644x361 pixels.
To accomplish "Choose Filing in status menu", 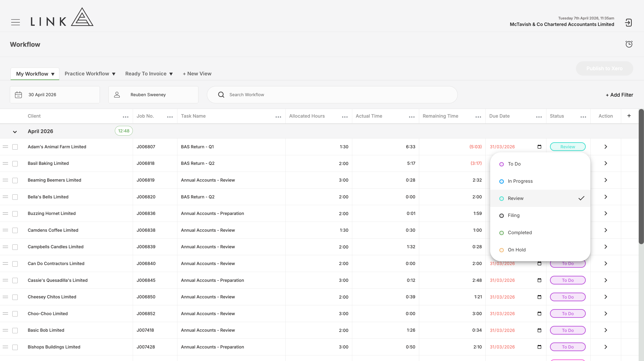I will pos(540,215).
